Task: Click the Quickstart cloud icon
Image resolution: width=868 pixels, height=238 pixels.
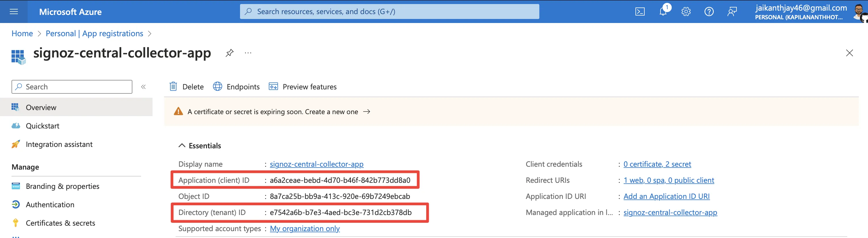Action: [16, 126]
